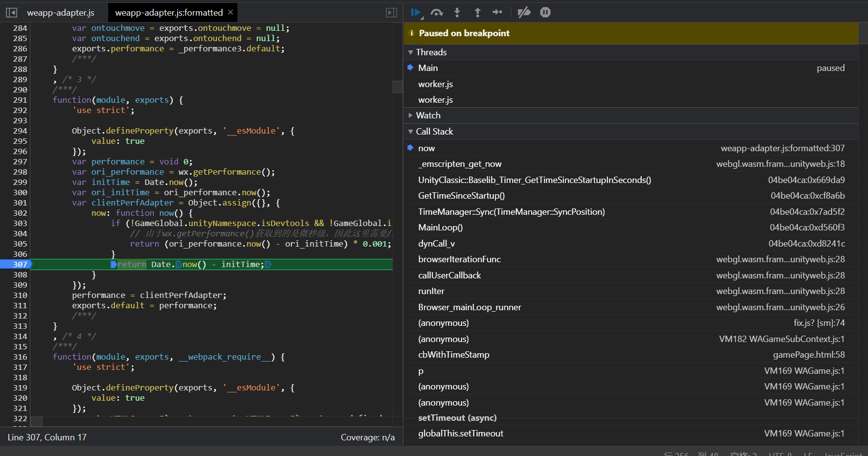Image resolution: width=868 pixels, height=456 pixels.
Task: Resume script execution button
Action: tap(416, 13)
